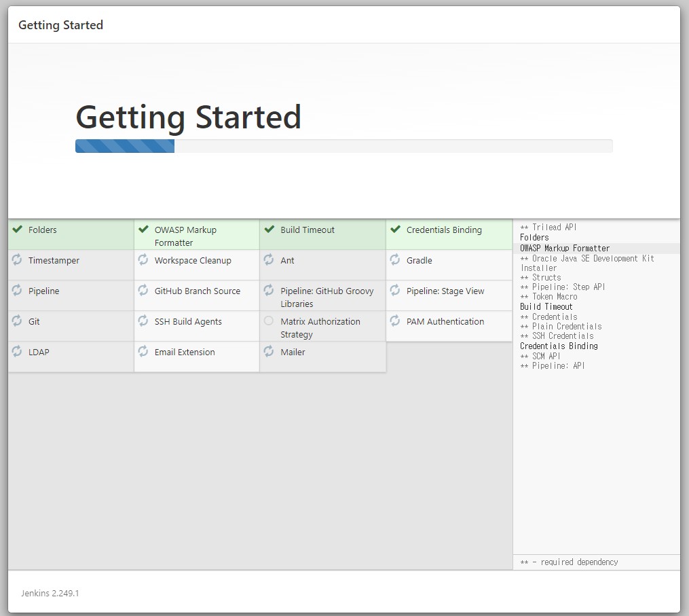Select the Gradle plugin label

pos(420,260)
